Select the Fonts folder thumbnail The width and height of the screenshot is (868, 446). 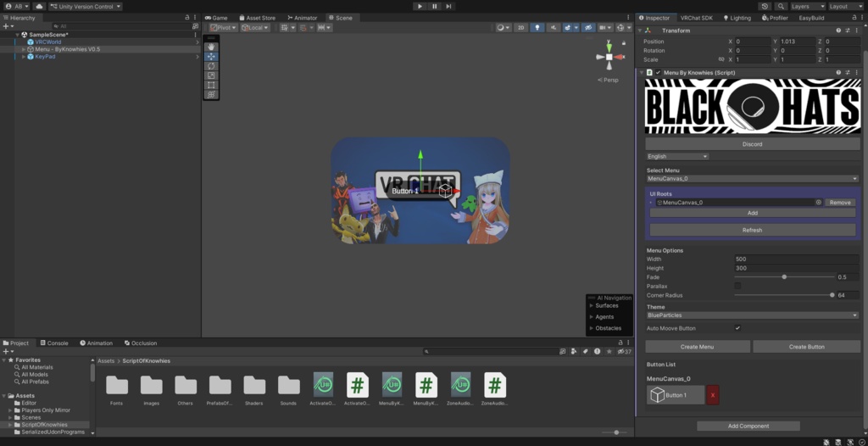(116, 386)
